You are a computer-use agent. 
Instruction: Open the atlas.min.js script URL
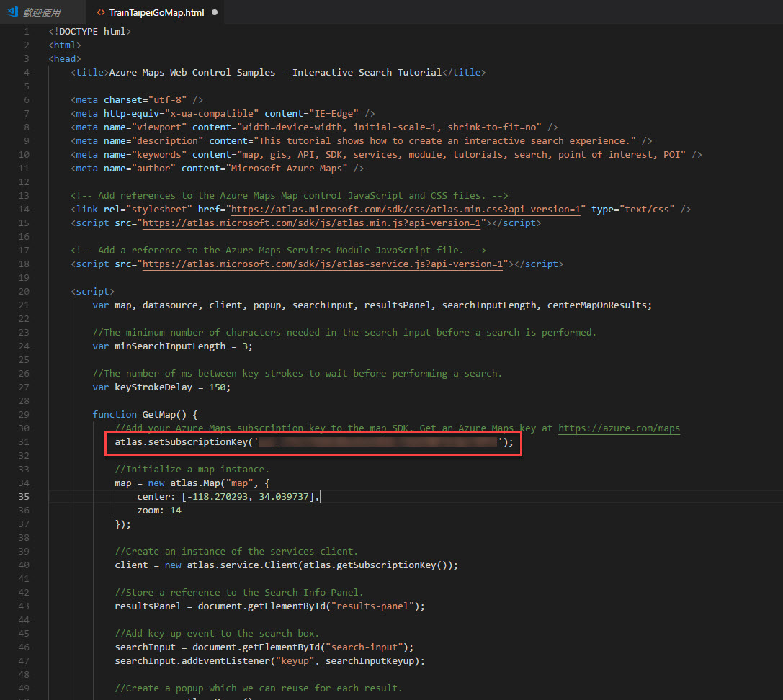[311, 223]
